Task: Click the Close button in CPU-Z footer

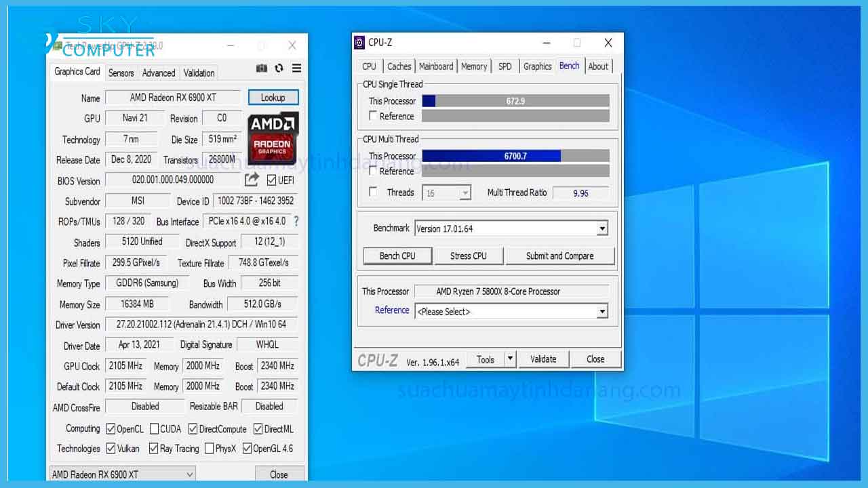Action: [595, 359]
